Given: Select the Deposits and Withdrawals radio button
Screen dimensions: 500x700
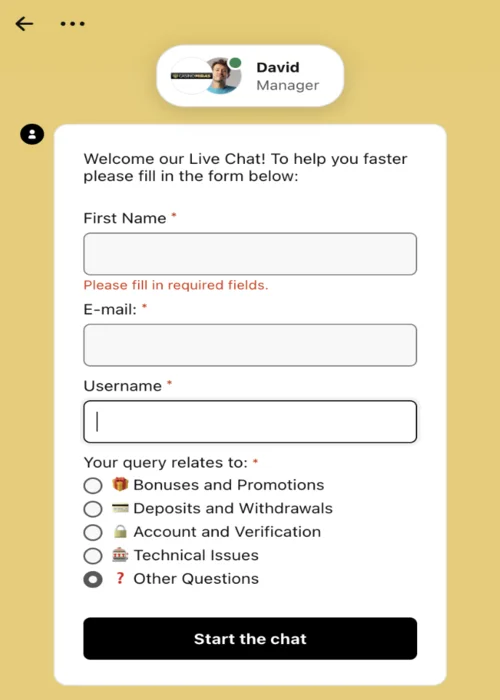Looking at the screenshot, I should point(93,509).
